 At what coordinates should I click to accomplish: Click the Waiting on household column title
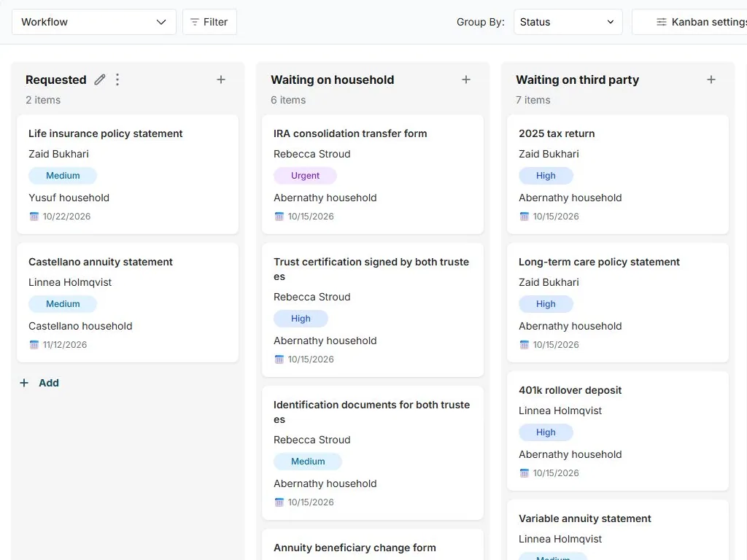[x=333, y=79]
